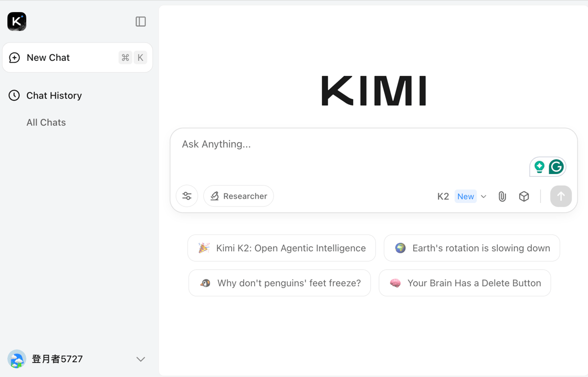Viewport: 588px width, 377px height.
Task: Click the username 登月者5727
Action: (57, 359)
